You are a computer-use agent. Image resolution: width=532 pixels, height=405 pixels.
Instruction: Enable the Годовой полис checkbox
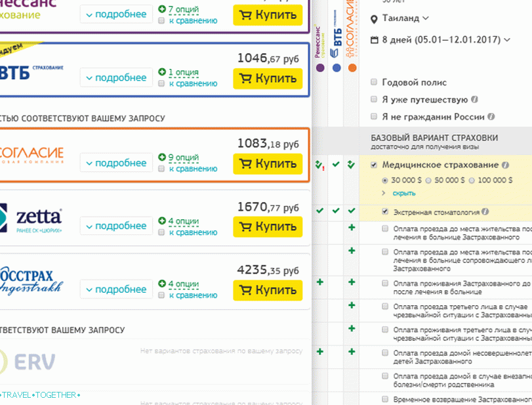click(374, 83)
